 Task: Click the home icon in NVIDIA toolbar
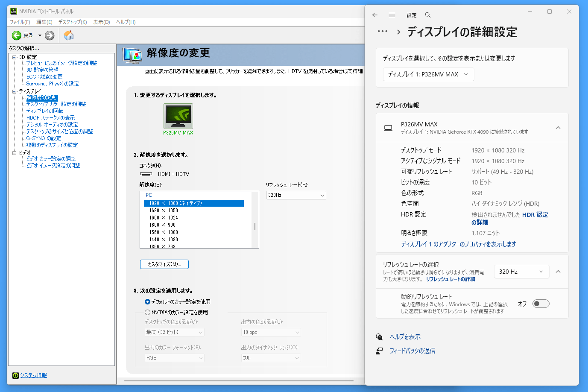[69, 35]
